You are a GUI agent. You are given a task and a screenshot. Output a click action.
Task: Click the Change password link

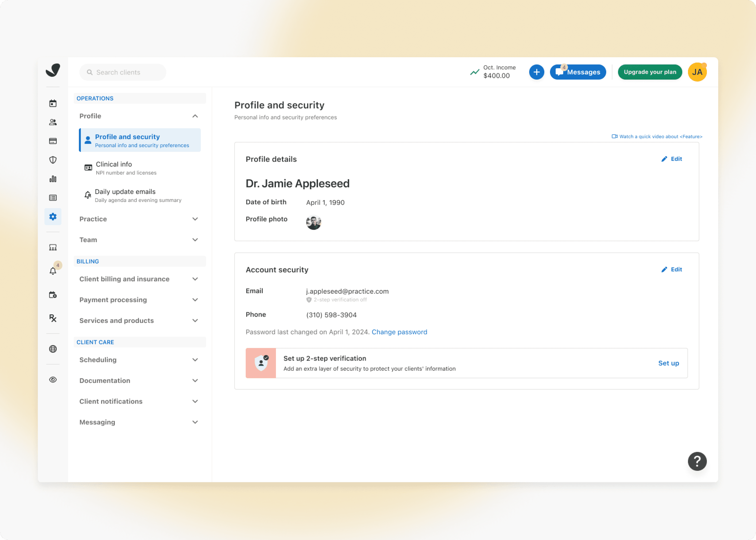coord(399,332)
